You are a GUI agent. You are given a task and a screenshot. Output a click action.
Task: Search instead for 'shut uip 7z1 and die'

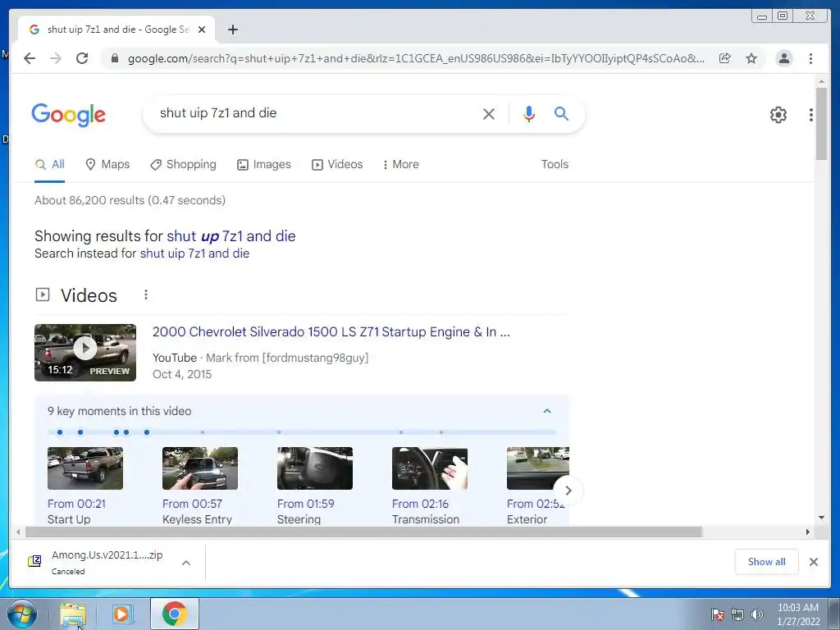pyautogui.click(x=194, y=253)
